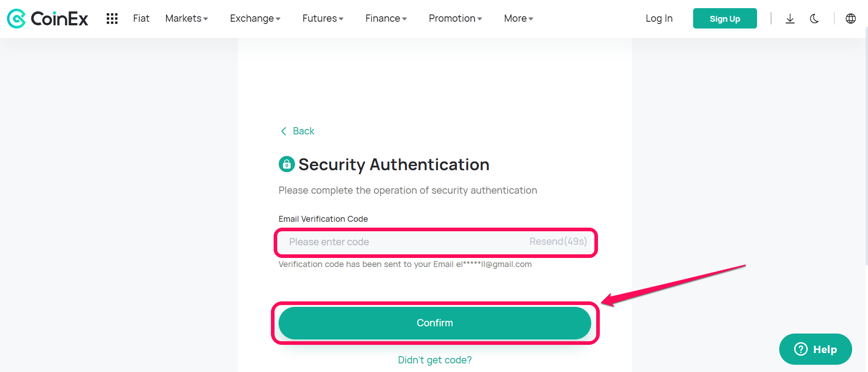Expand the Exchange dropdown
This screenshot has width=868, height=372.
[255, 19]
